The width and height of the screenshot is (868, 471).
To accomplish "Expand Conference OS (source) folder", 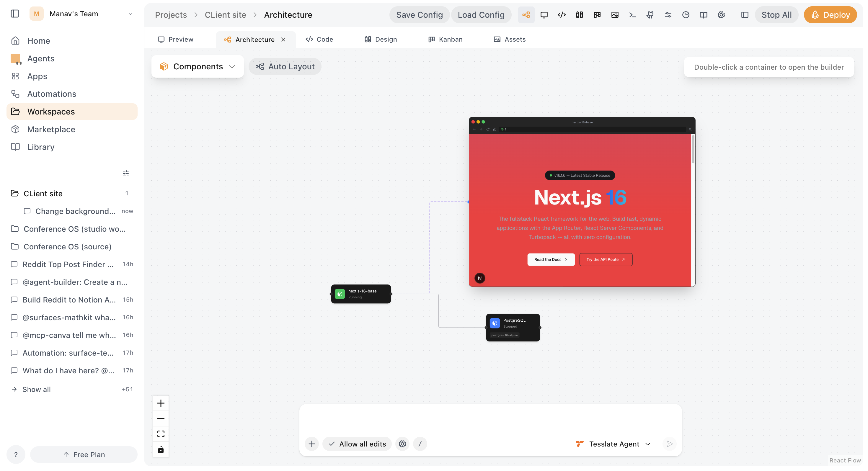I will tap(72, 247).
